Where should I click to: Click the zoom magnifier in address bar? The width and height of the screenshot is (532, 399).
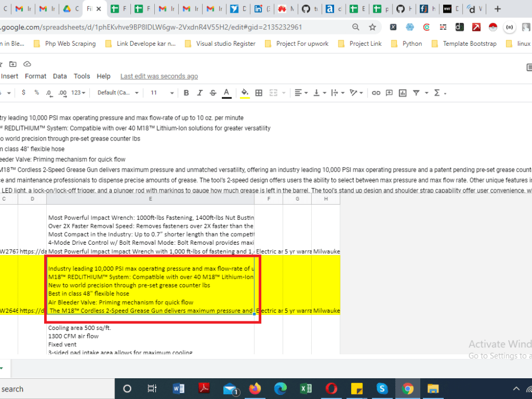click(x=355, y=27)
